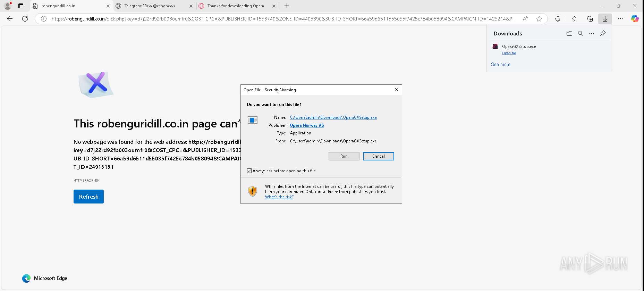Screen dimensions: 644x291
Task: Click the application file icon in dialog
Action: pyautogui.click(x=253, y=120)
